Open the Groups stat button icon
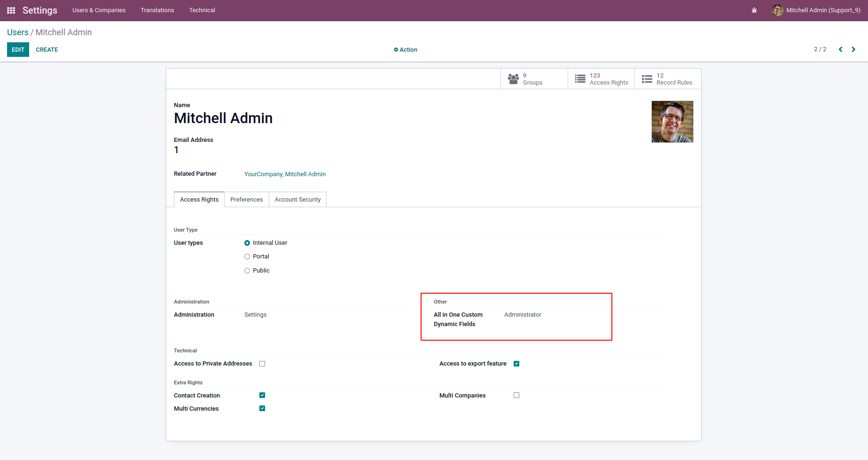 tap(513, 79)
